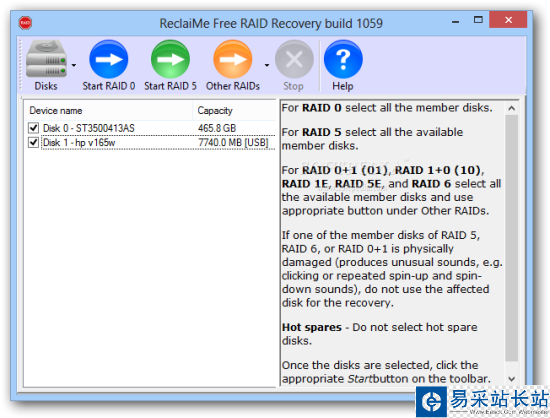
Task: Close the ReclaiMe window
Action: coord(508,20)
